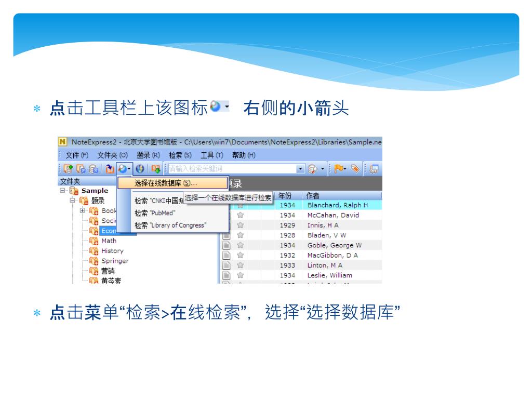Click year 1928 in Bladen row

click(287, 235)
